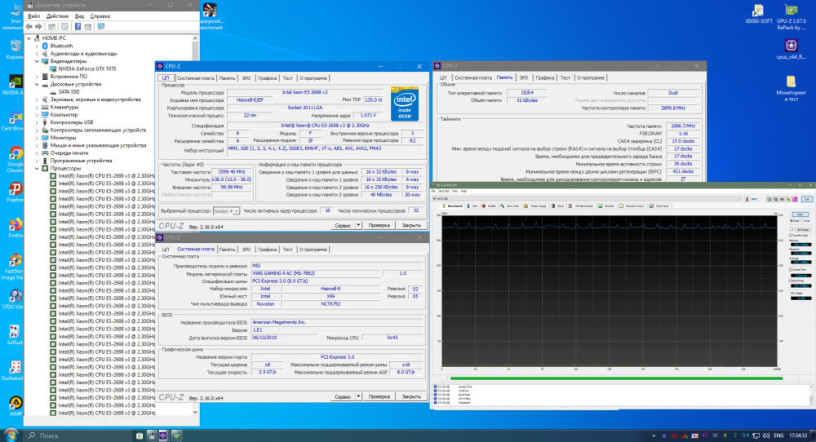Open the FastStone Image Viewer shortcut
Viewport: 816px width, 442px height.
pos(15,267)
